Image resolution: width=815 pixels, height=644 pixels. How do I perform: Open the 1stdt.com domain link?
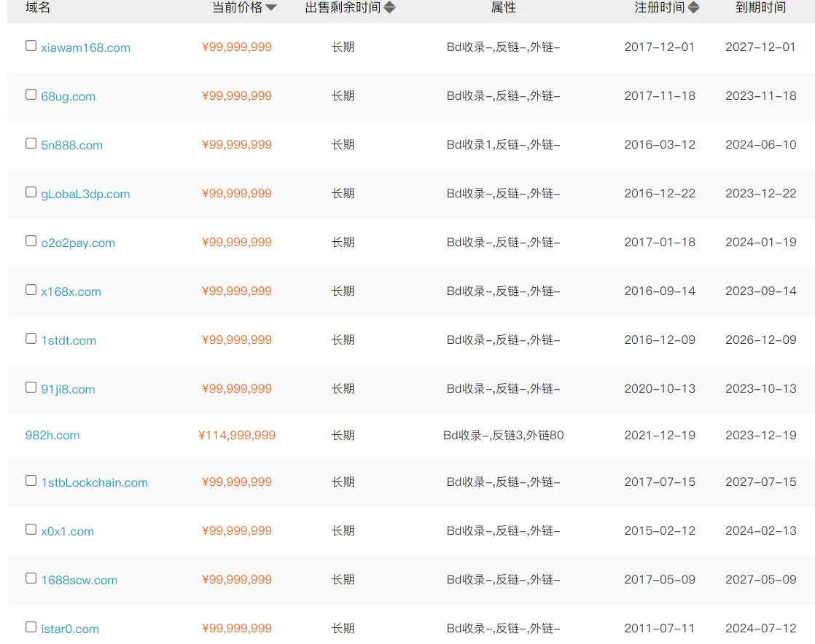tap(69, 341)
